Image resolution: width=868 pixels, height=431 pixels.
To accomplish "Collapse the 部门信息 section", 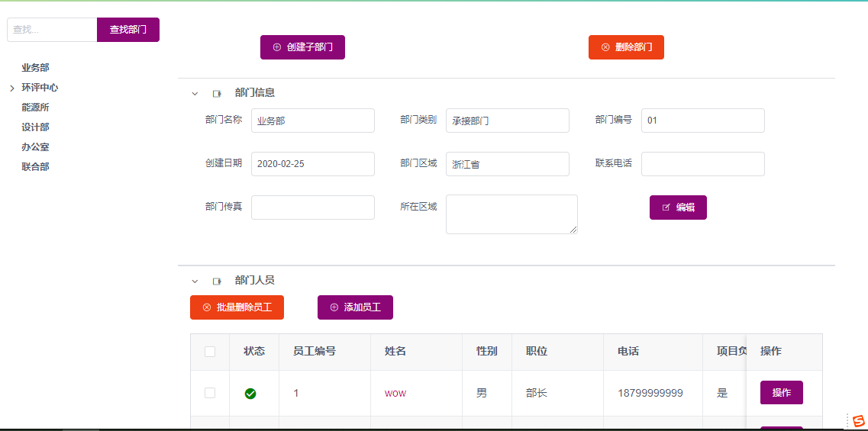I will 195,94.
